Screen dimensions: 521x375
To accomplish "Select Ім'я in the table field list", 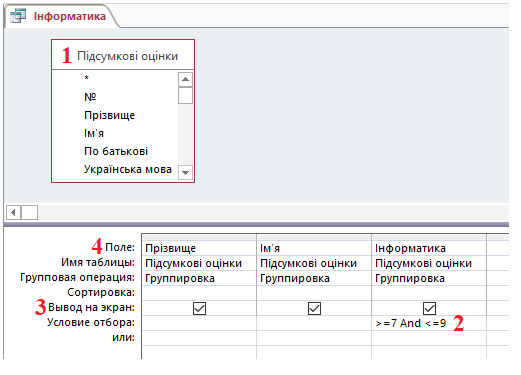I will pos(94,133).
